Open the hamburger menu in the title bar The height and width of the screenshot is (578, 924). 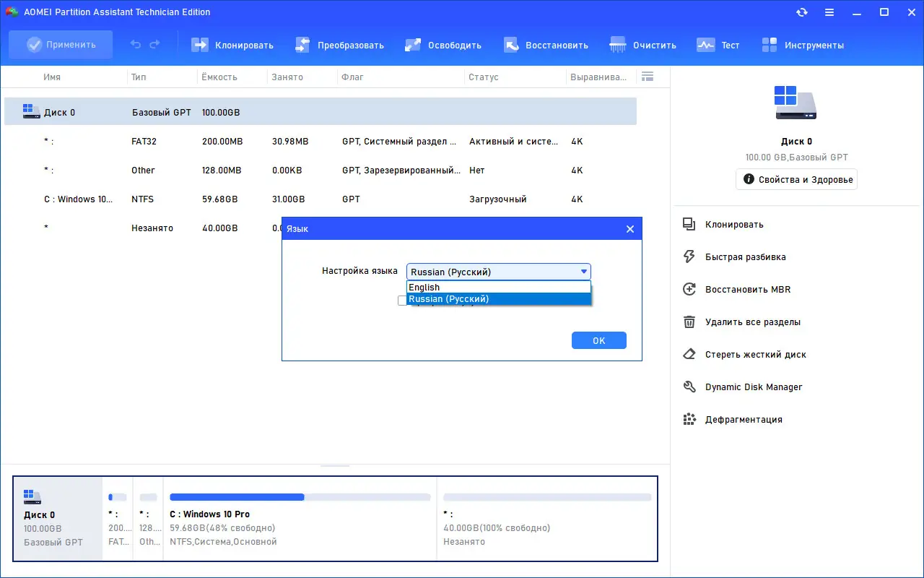[x=829, y=12]
